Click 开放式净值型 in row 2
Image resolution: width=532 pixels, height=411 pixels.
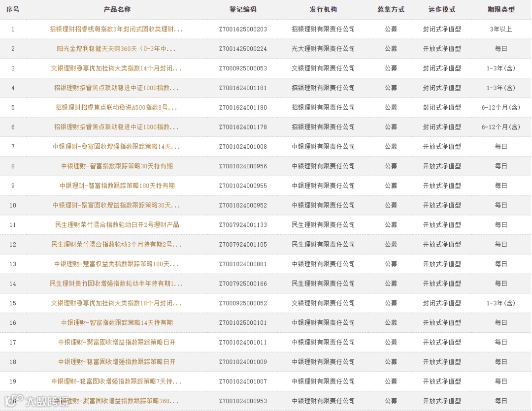click(442, 49)
